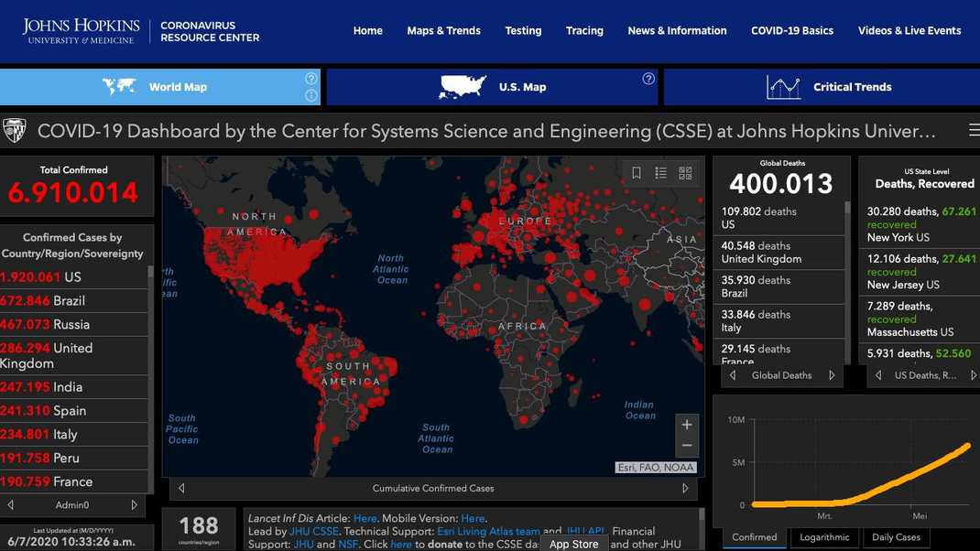Click right arrow beside Global Deaths
This screenshot has width=980, height=551.
point(832,375)
